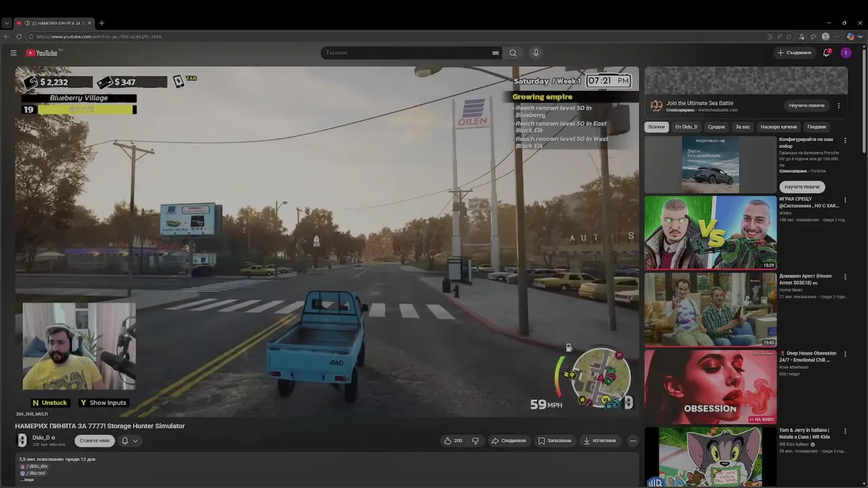Open the Sea Battle ad banner image

click(x=746, y=81)
